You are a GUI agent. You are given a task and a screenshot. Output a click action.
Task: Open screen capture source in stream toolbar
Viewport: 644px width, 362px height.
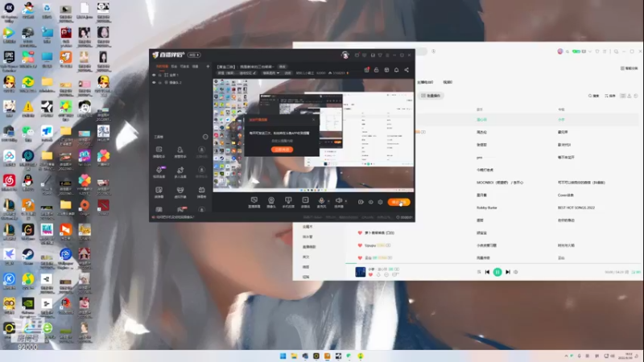click(254, 202)
